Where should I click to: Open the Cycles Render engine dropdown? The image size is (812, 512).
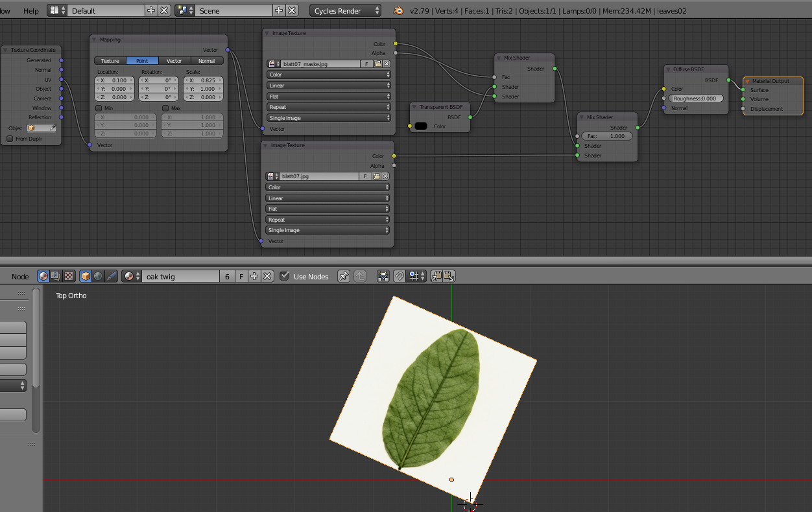(346, 11)
